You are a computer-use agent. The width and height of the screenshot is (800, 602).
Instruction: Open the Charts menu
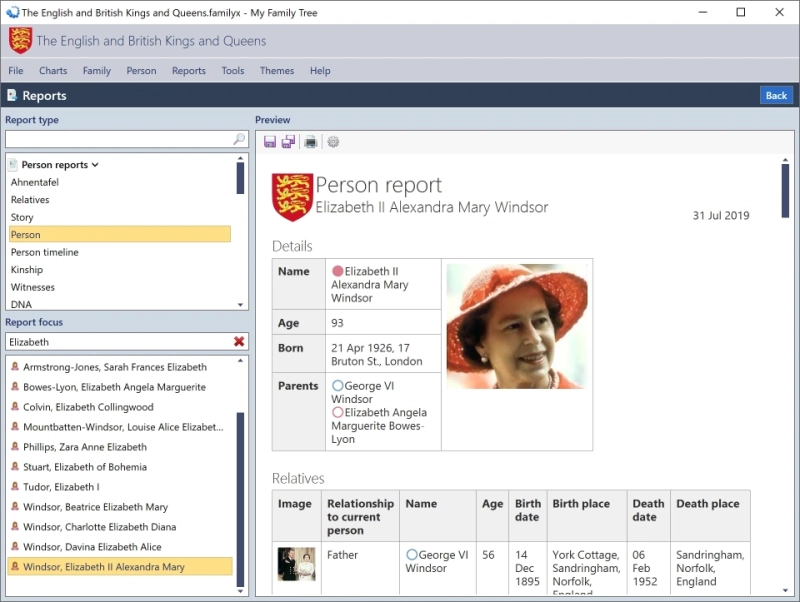click(x=53, y=70)
